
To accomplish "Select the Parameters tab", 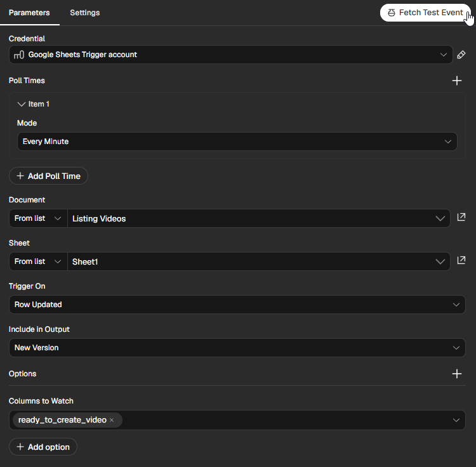I will point(29,13).
